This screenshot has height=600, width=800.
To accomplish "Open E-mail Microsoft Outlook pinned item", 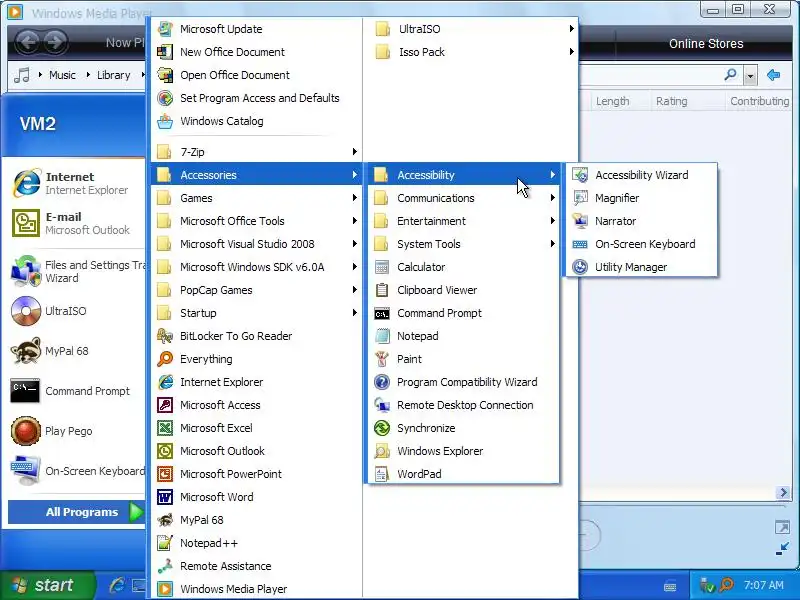I will point(77,223).
